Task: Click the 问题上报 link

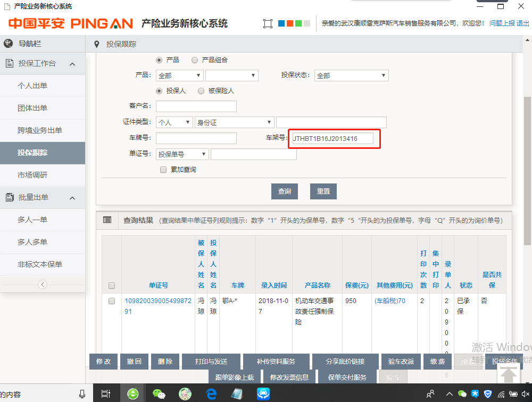Action: click(502, 23)
